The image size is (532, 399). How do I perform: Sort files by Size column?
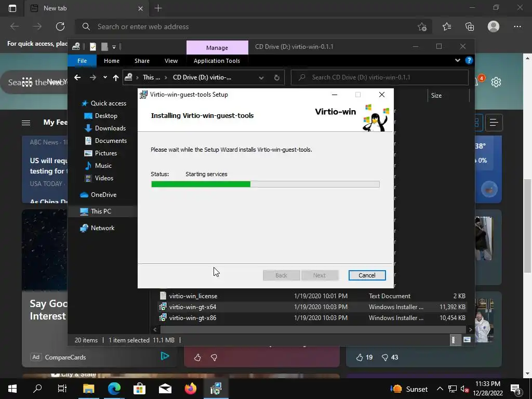[436, 96]
